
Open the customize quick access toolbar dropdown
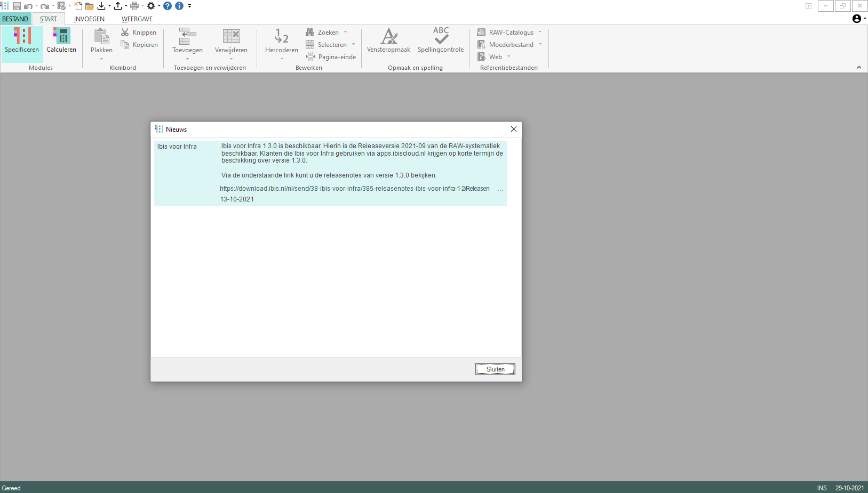tap(189, 6)
